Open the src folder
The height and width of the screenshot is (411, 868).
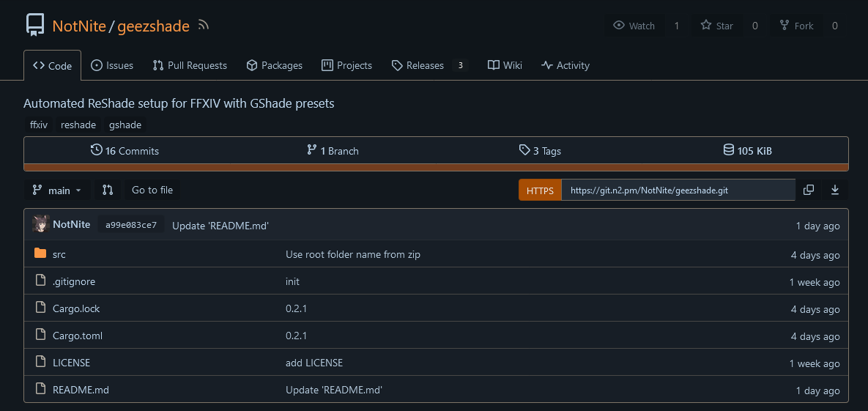point(59,254)
